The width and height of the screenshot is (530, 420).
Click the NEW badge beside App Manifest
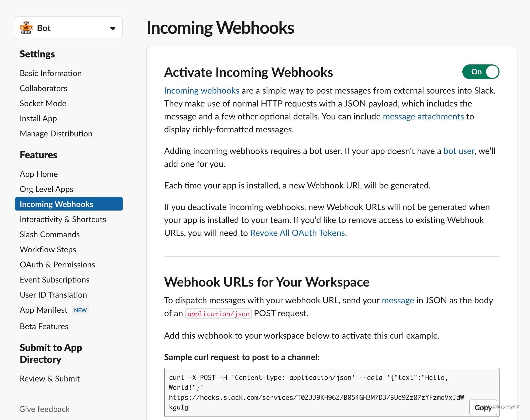pyautogui.click(x=80, y=310)
